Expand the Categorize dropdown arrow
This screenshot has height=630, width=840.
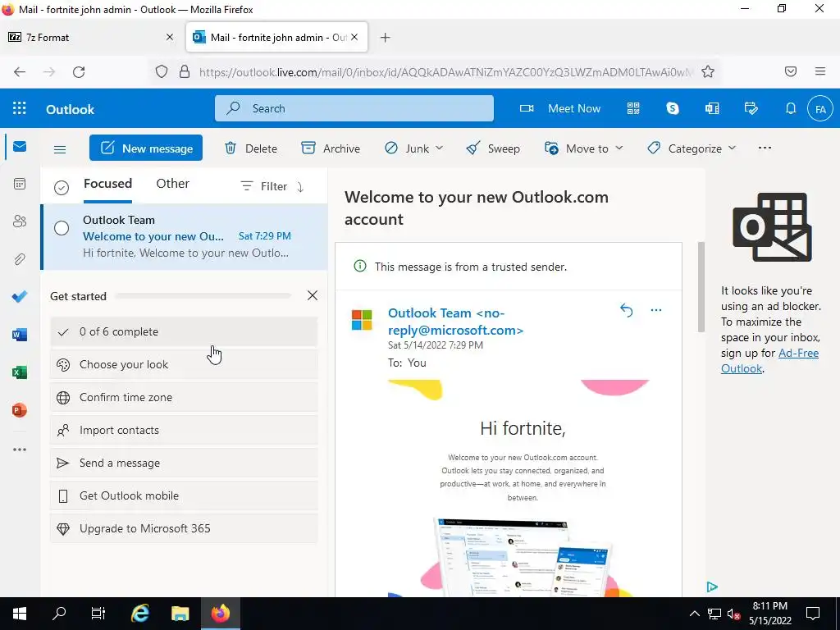733,148
